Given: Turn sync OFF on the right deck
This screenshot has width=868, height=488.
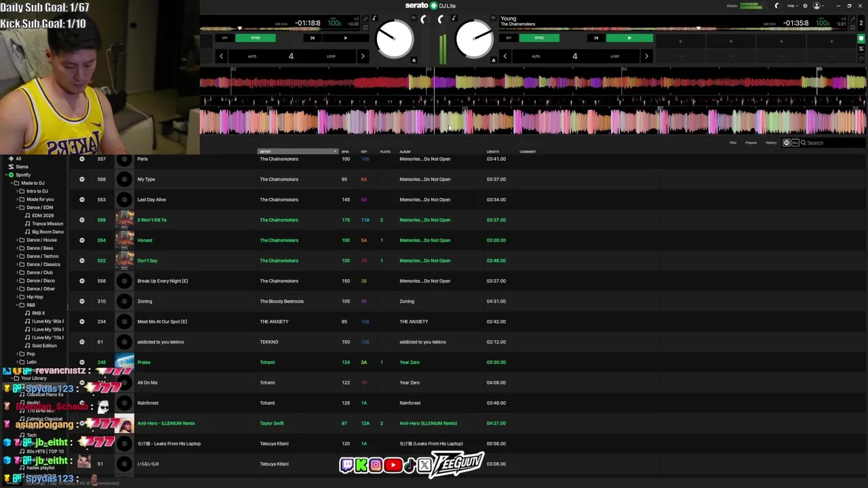Looking at the screenshot, I should (x=509, y=38).
